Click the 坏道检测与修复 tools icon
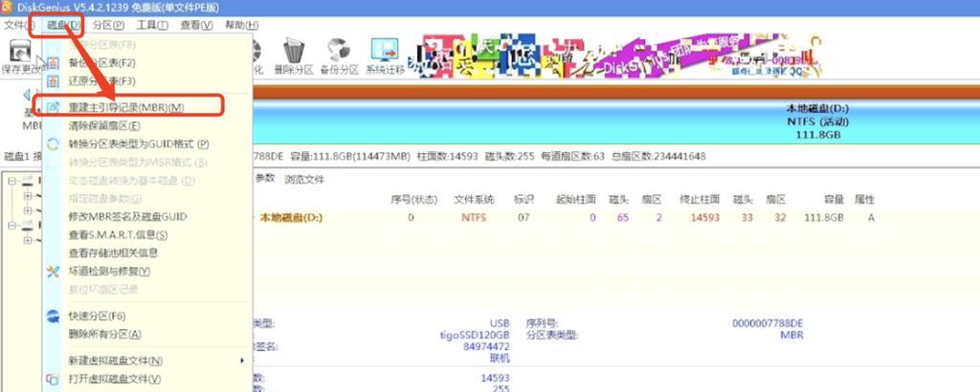Viewport: 980px width, 392px height. coord(54,272)
